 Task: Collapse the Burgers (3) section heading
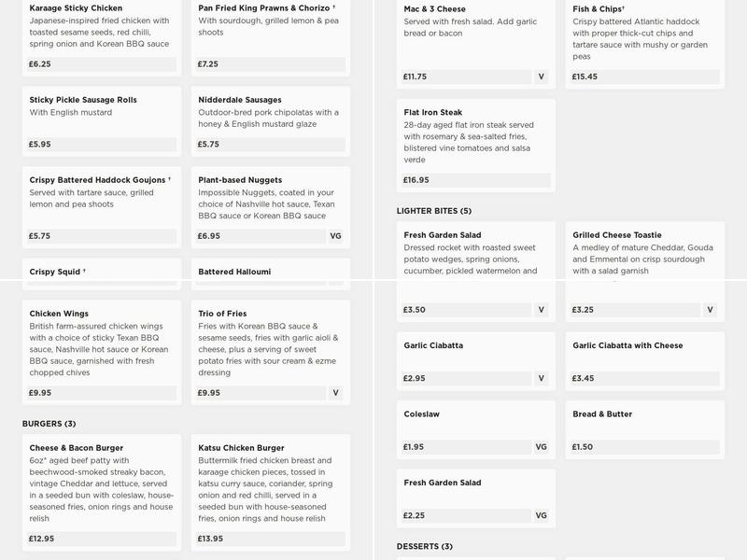pos(49,424)
